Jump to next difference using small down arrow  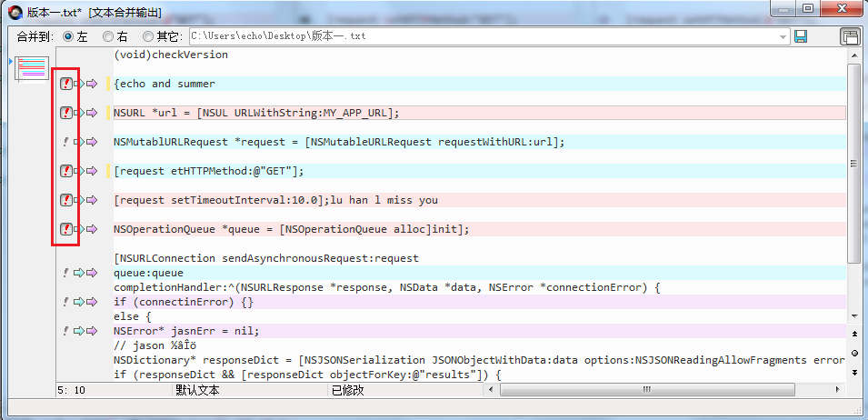[x=855, y=371]
